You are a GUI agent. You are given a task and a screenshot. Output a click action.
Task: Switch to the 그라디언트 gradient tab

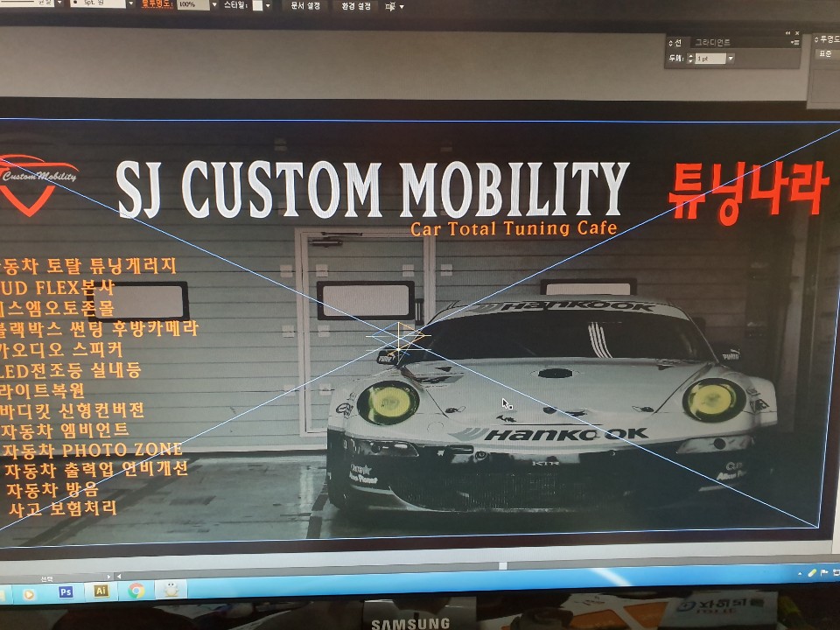click(712, 42)
